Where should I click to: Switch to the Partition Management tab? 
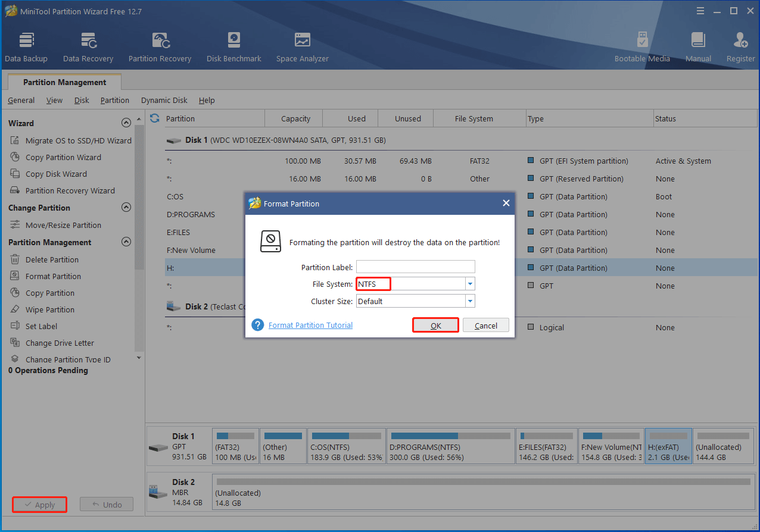(64, 83)
